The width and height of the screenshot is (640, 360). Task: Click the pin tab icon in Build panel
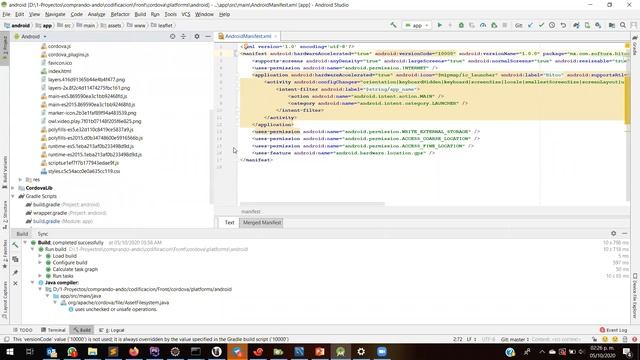pos(15,272)
